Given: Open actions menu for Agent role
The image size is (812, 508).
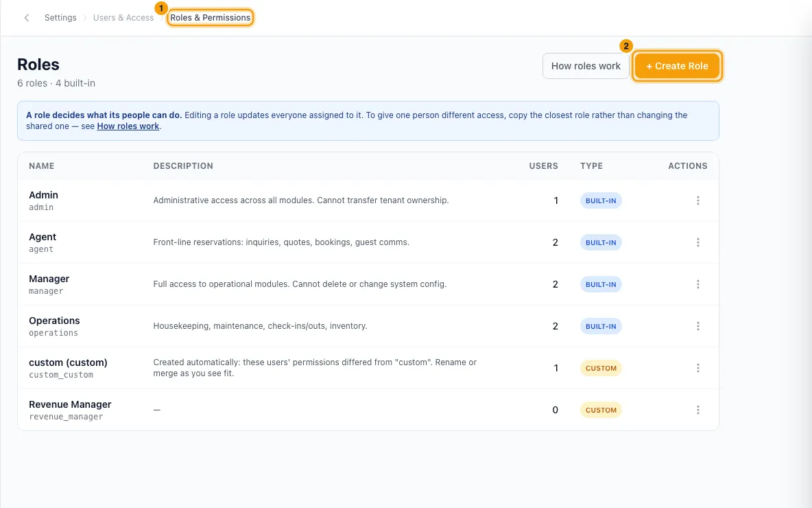Looking at the screenshot, I should (697, 242).
